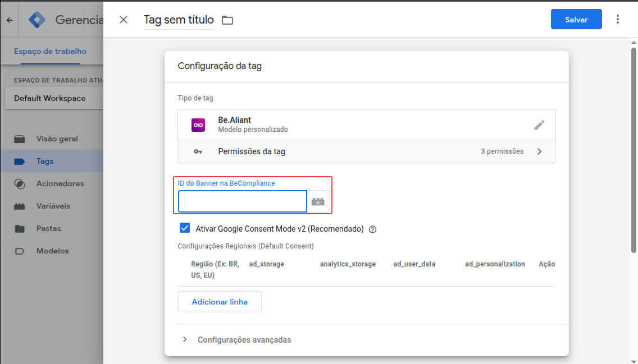The image size is (638, 364).
Task: Click the pencil edit icon for tag type
Action: pos(539,125)
